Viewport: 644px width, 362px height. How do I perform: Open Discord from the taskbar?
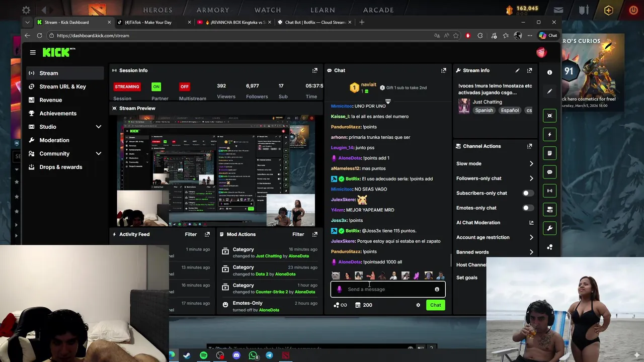236,355
